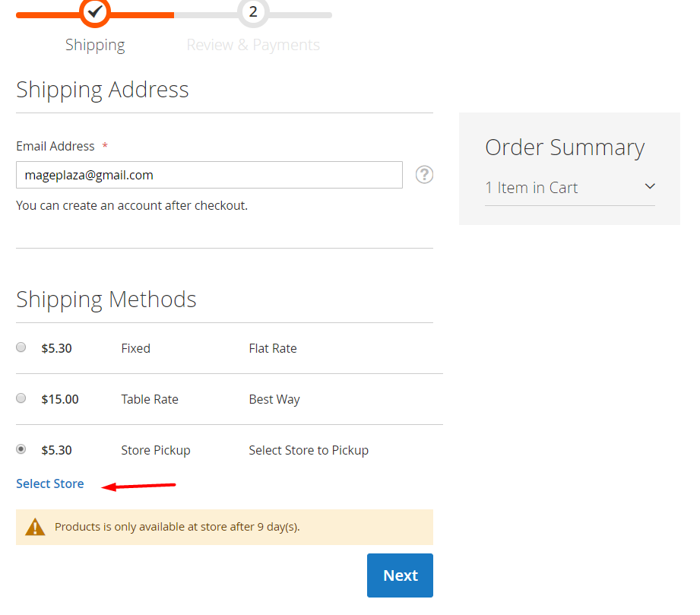The width and height of the screenshot is (700, 615).
Task: Click the 'Best Way' method name
Action: (274, 399)
